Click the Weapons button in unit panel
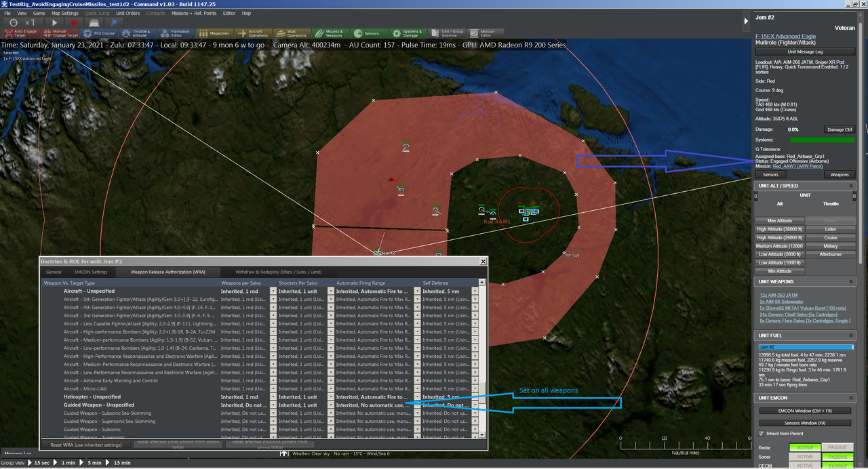Screen dimensions: 868x469 pyautogui.click(x=840, y=174)
